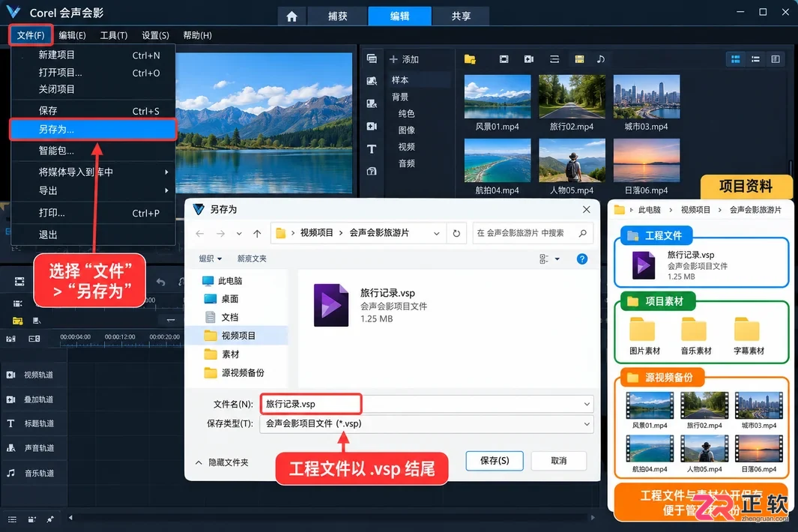
Task: Collapse folders via 隐藏文件夹
Action: (222, 462)
